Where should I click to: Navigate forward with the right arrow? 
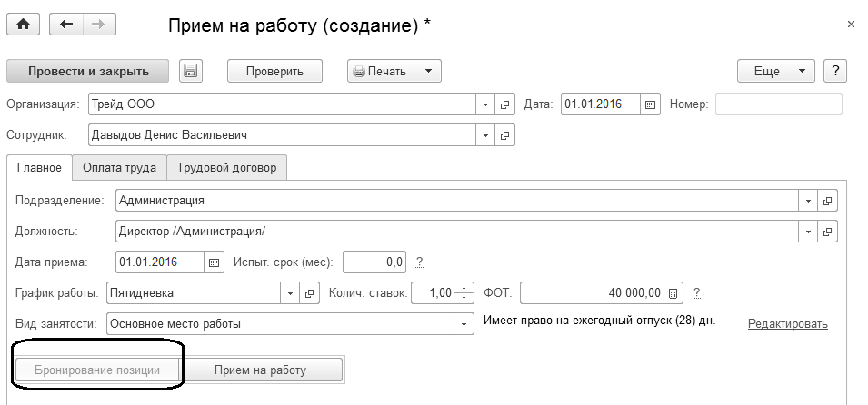[x=99, y=25]
